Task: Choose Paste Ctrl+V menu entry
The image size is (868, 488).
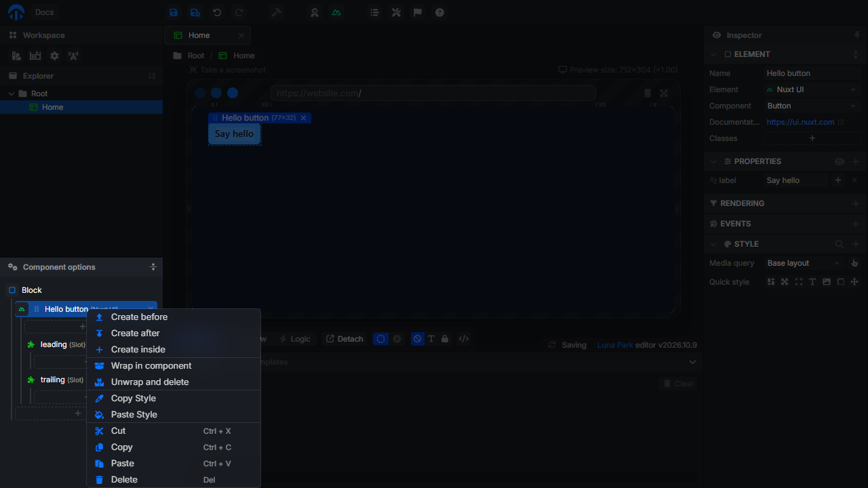Action: tap(174, 464)
